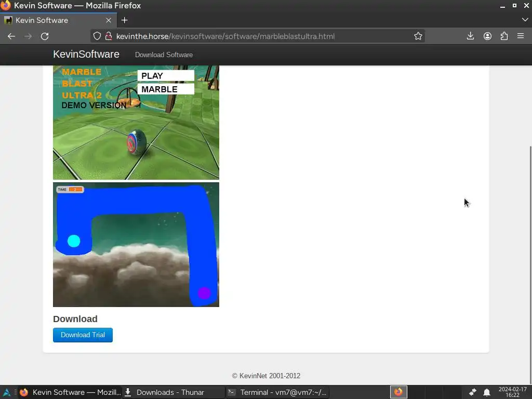Image resolution: width=532 pixels, height=399 pixels.
Task: Reload the current page
Action: (45, 36)
